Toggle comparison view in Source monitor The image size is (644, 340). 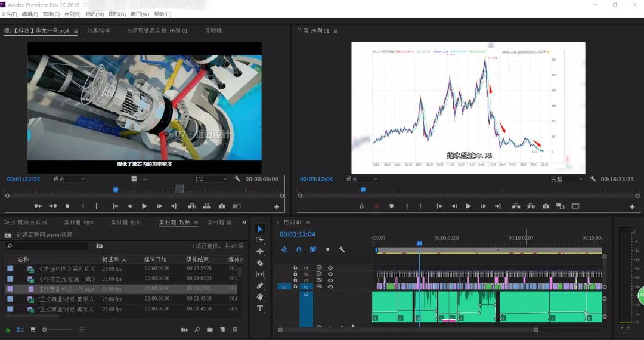(x=237, y=206)
